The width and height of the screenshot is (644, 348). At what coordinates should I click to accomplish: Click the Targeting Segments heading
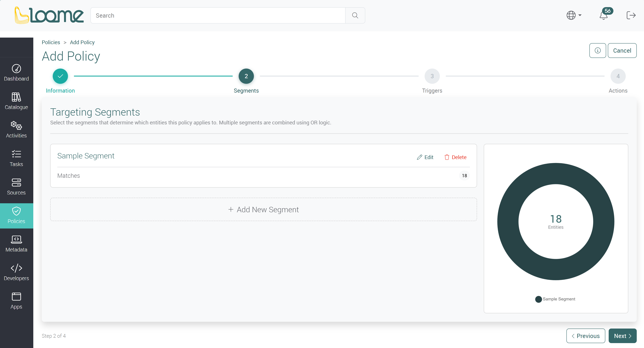pos(95,112)
